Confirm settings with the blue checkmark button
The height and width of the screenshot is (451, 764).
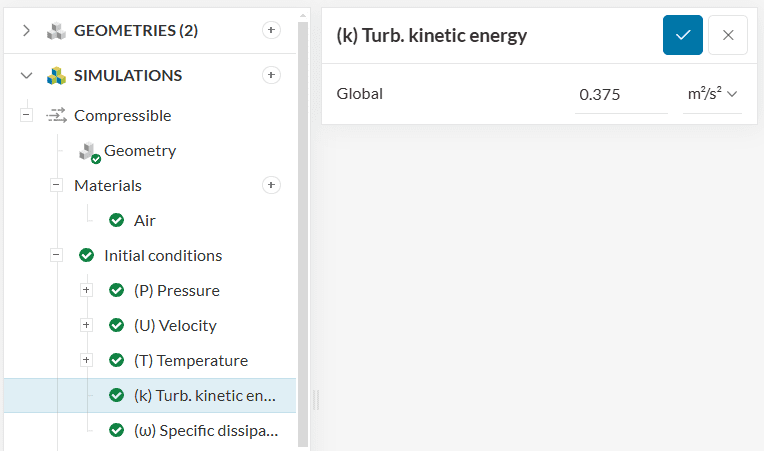click(683, 35)
